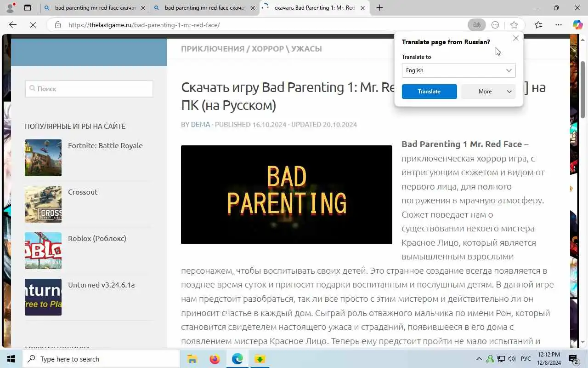Screen dimensions: 588x368
Task: Click the Unturned thumbnail image
Action: 43,297
